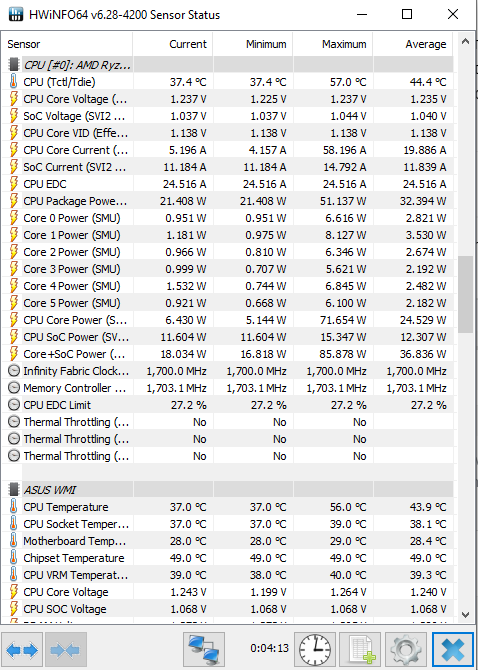Click the HWiNFO64 title bar app icon
This screenshot has height=670, width=478.
tap(16, 15)
